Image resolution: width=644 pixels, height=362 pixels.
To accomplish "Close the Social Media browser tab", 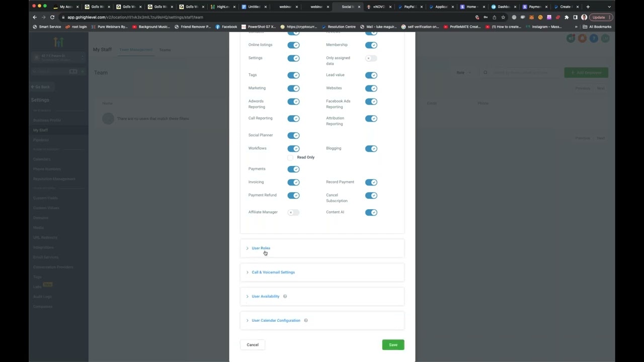I will 359,7.
